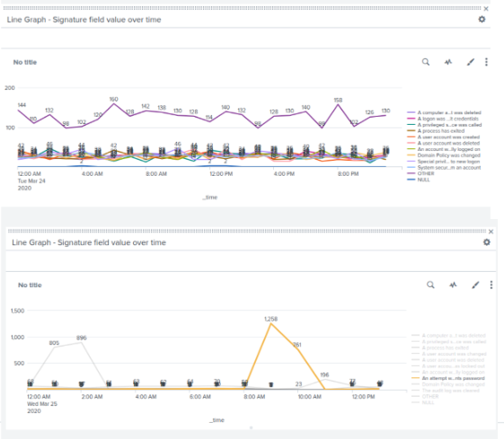Close the bottom Line Graph panel
This screenshot has width=504, height=439.
coord(491,232)
